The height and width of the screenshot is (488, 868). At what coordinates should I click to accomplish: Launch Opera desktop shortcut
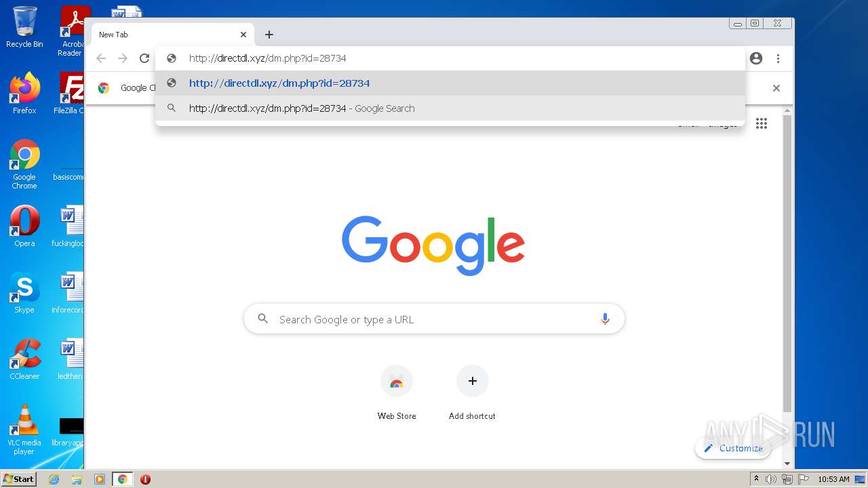pyautogui.click(x=24, y=226)
